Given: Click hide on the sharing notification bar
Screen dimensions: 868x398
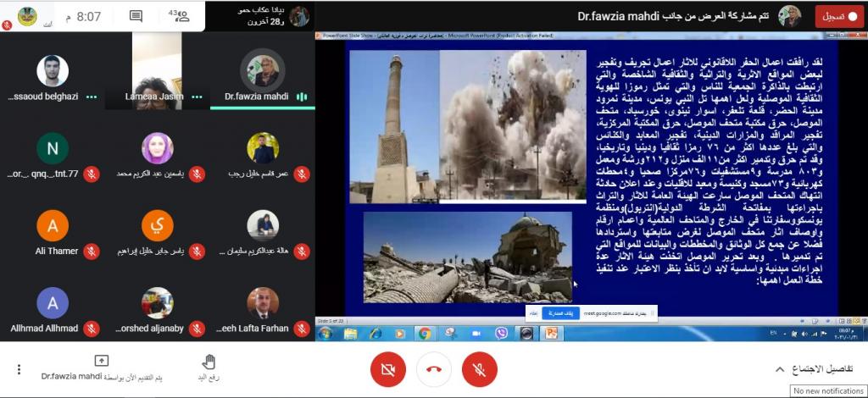Looking at the screenshot, I should [x=533, y=312].
